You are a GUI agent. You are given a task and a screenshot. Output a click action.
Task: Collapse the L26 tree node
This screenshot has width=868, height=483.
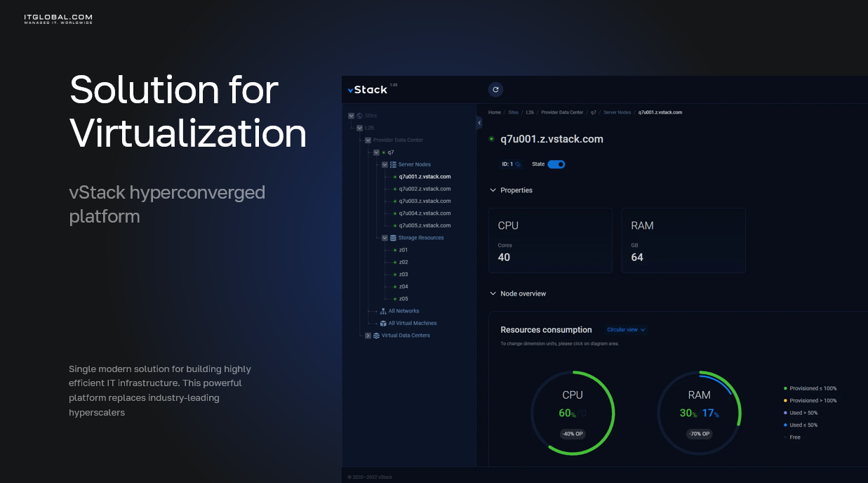(x=359, y=128)
